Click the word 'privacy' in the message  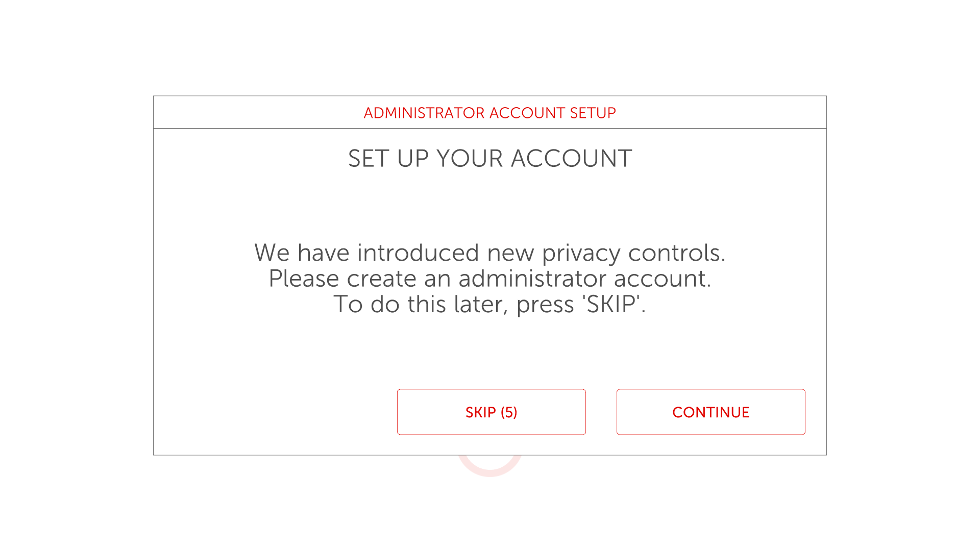[x=581, y=253]
